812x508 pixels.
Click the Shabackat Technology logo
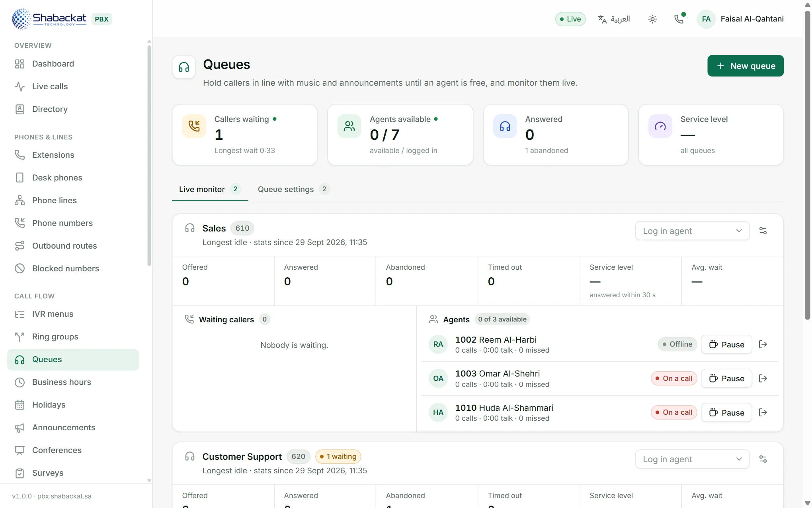(x=49, y=19)
